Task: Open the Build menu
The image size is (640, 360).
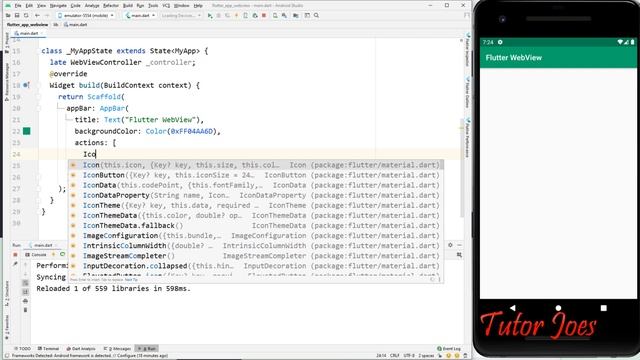Action: (x=128, y=6)
